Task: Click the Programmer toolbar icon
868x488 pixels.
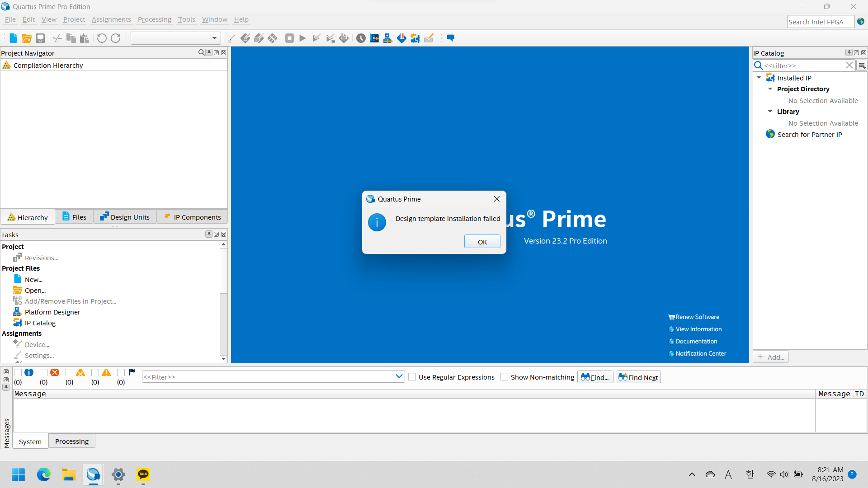Action: (401, 38)
